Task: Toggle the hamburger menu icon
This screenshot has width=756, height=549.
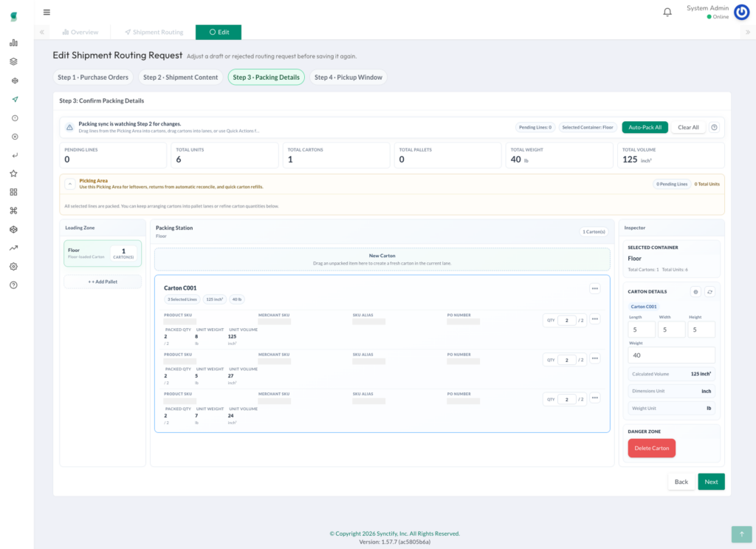Action: 47,12
